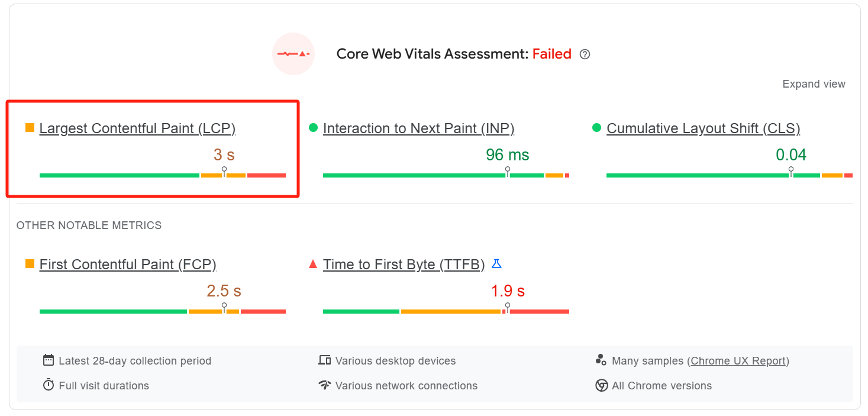Click the desktop devices icon

324,360
